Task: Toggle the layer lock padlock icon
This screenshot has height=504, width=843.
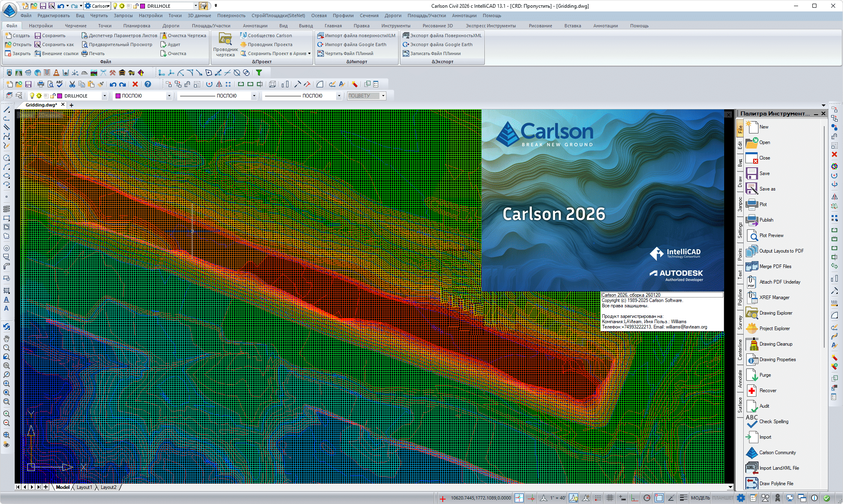Action: (52, 95)
